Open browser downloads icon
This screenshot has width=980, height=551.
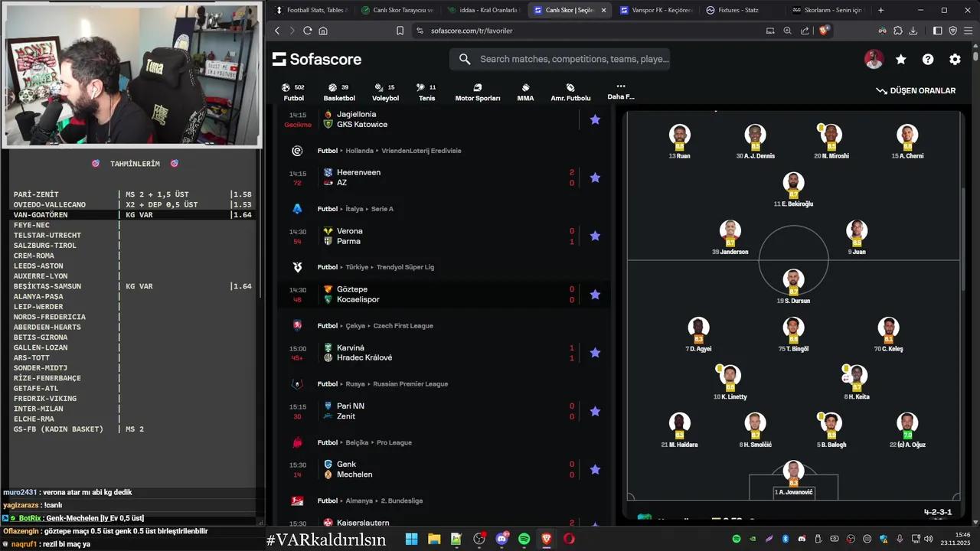tap(913, 31)
